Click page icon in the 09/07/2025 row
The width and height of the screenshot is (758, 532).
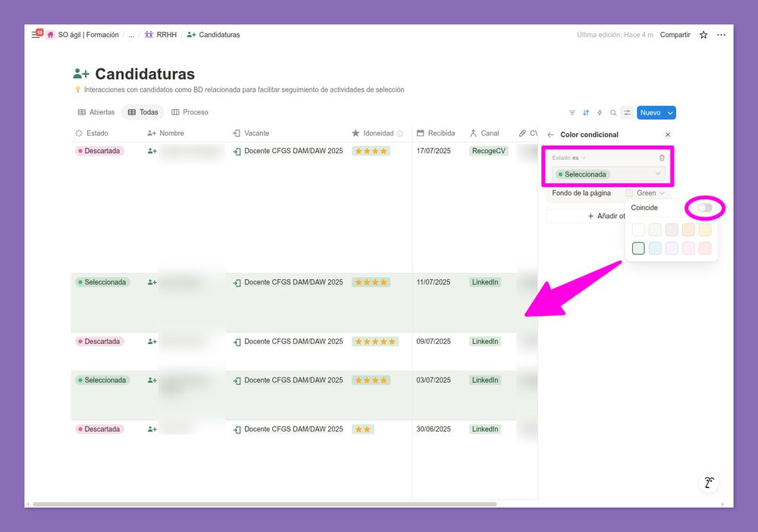[x=152, y=342]
